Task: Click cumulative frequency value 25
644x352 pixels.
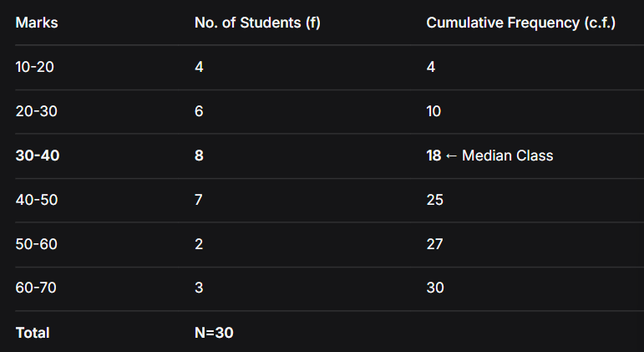Action: click(x=434, y=200)
